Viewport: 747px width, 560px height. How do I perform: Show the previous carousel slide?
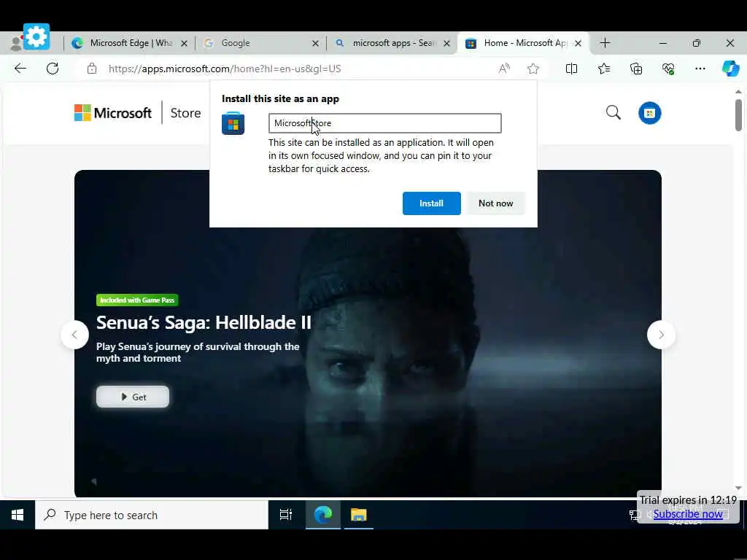[75, 335]
